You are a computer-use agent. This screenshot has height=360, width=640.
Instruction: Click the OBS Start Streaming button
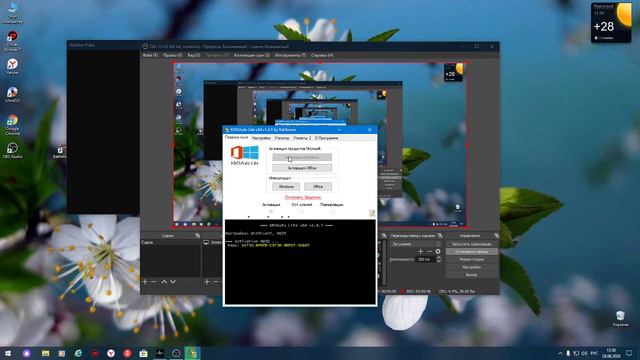(471, 244)
